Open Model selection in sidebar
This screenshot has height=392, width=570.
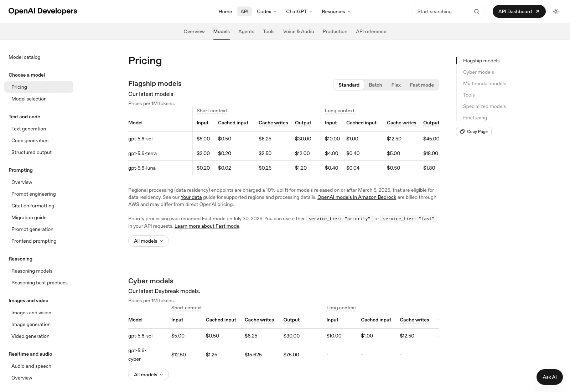tap(29, 99)
